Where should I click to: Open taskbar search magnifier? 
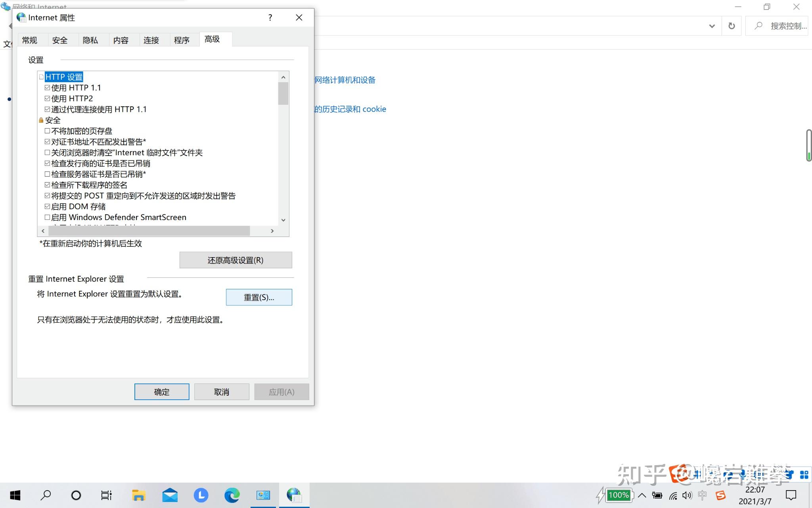click(x=46, y=495)
